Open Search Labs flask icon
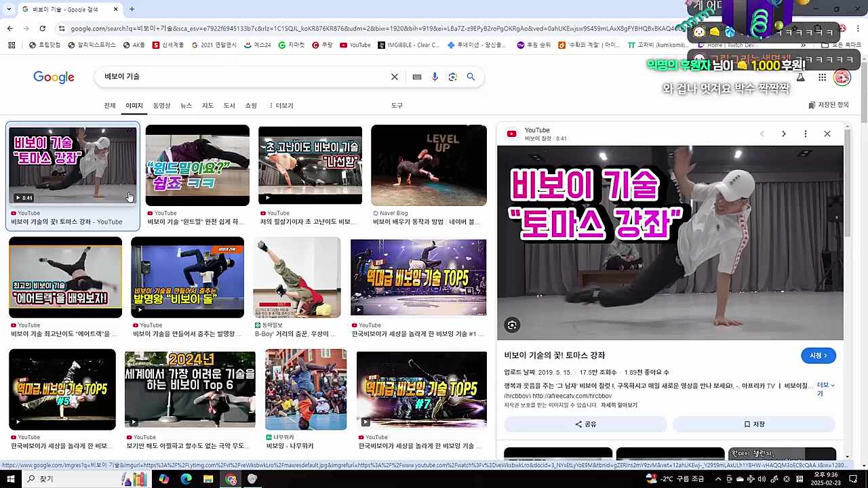Screen dimensions: 868x488 click(801, 77)
